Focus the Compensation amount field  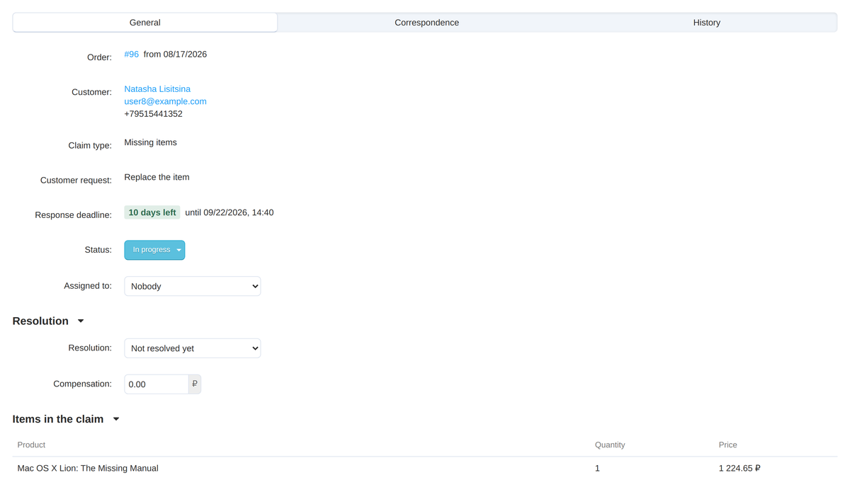[157, 384]
